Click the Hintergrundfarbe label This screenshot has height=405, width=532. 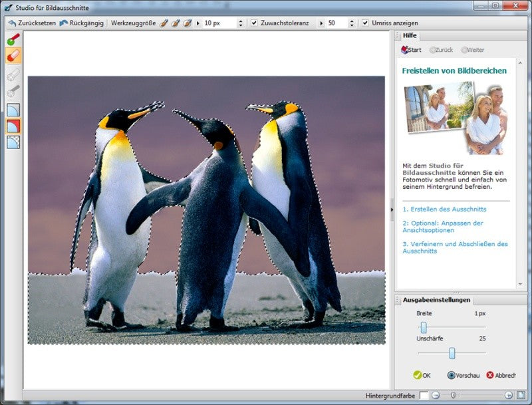tap(390, 396)
